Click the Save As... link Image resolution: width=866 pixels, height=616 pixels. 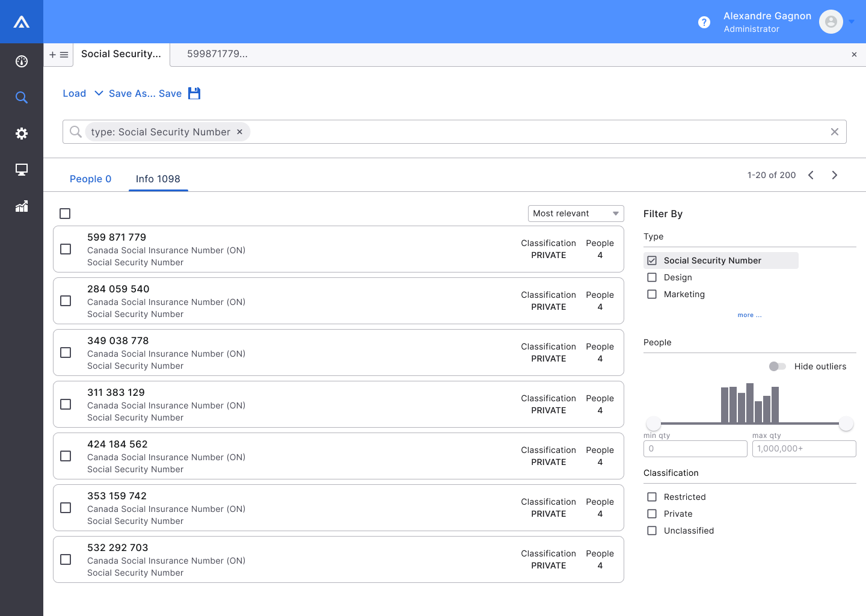[132, 93]
